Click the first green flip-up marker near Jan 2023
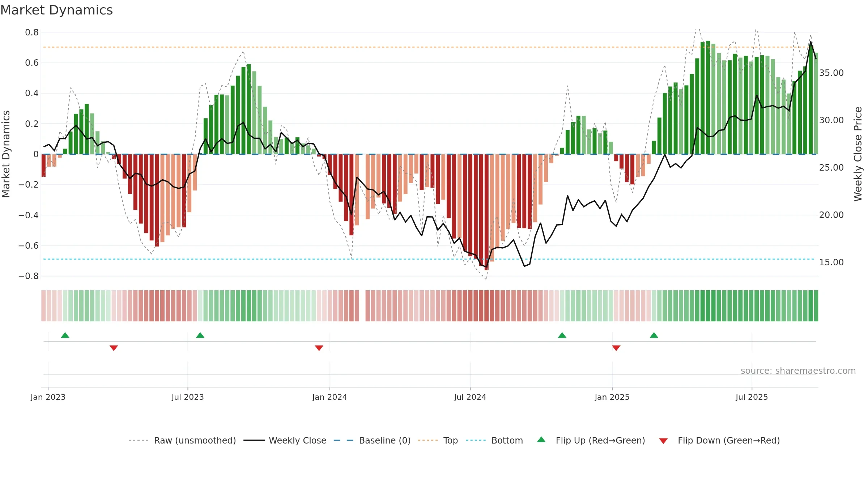Screen dimensions: 868x488 coord(65,335)
